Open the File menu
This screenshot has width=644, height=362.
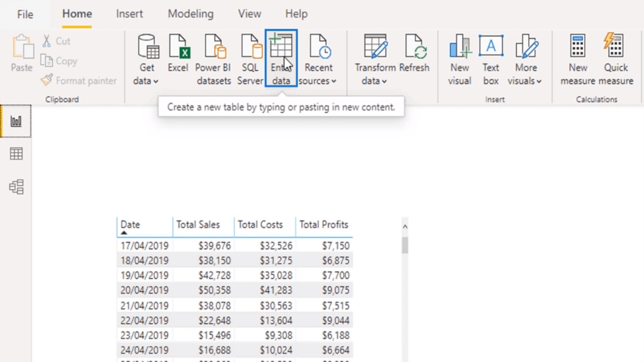coord(25,14)
